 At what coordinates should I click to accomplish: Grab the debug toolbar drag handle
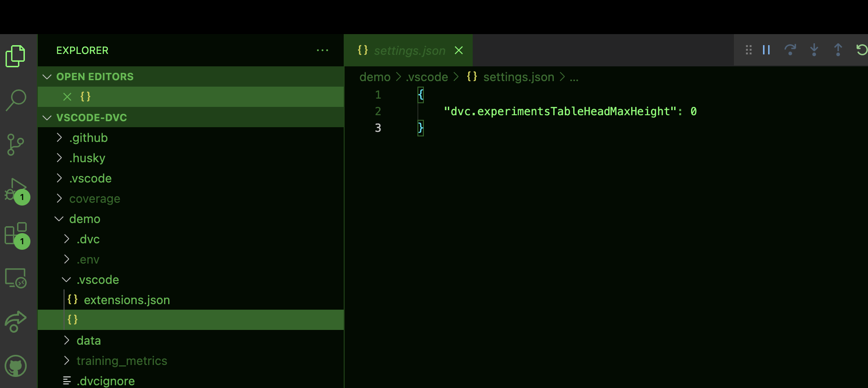pos(749,50)
